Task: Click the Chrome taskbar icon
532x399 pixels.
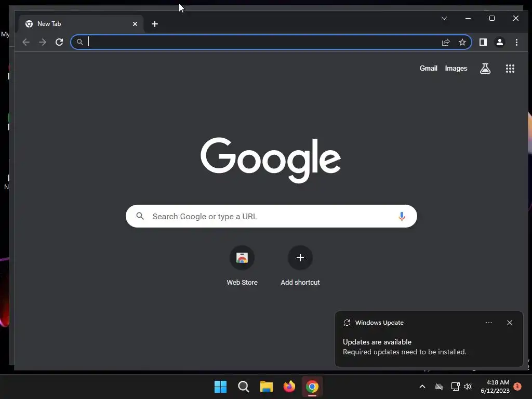Action: click(x=312, y=387)
